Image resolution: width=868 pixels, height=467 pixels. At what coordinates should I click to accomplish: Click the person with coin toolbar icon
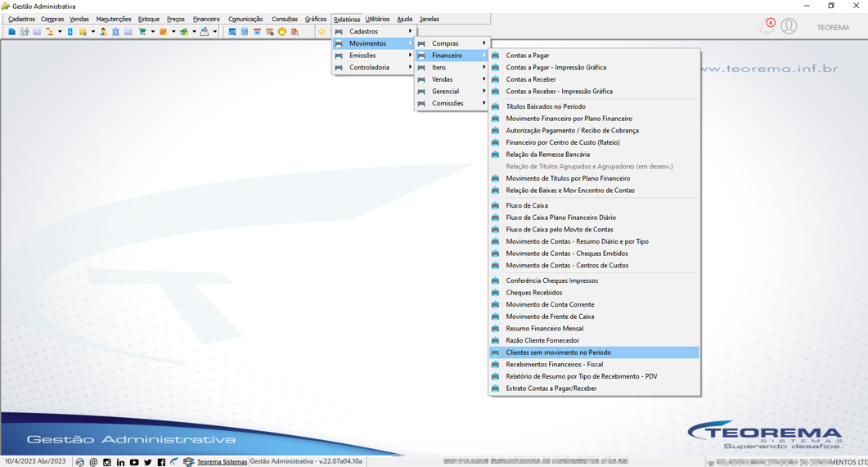pyautogui.click(x=104, y=32)
